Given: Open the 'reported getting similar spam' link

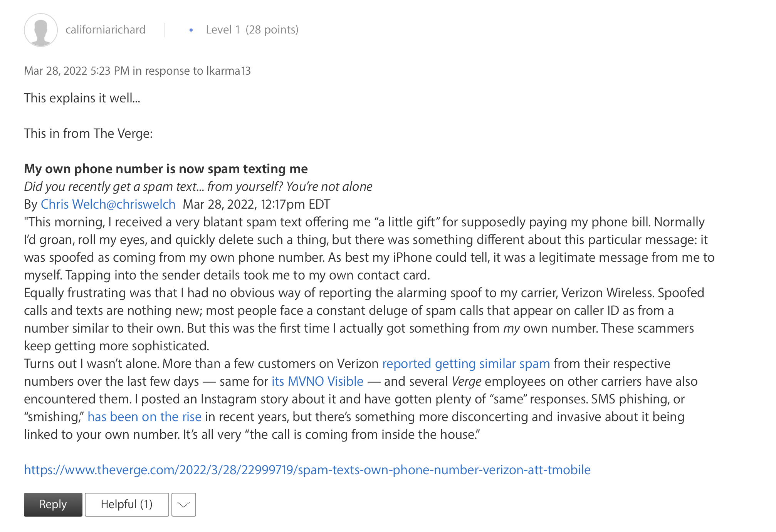Looking at the screenshot, I should tap(466, 363).
